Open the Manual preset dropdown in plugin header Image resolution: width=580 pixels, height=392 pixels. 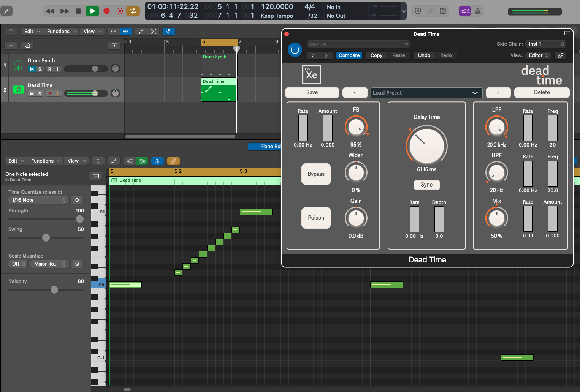point(358,44)
